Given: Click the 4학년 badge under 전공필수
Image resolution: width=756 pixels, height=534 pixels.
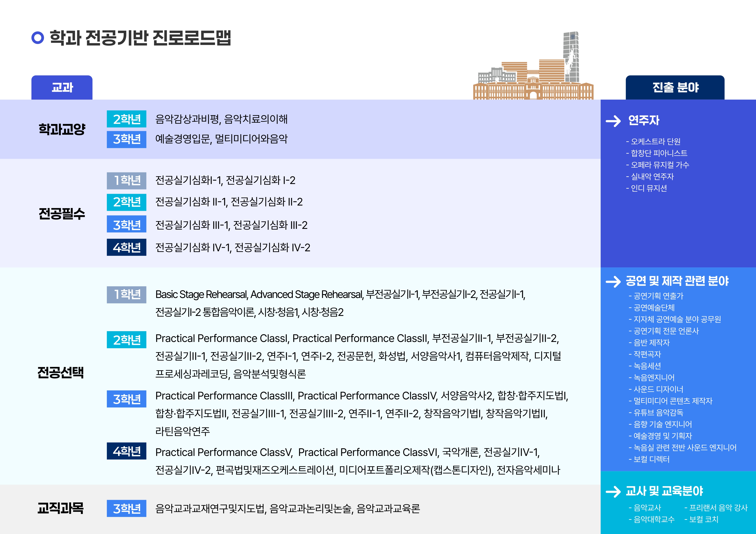Looking at the screenshot, I should [x=126, y=247].
